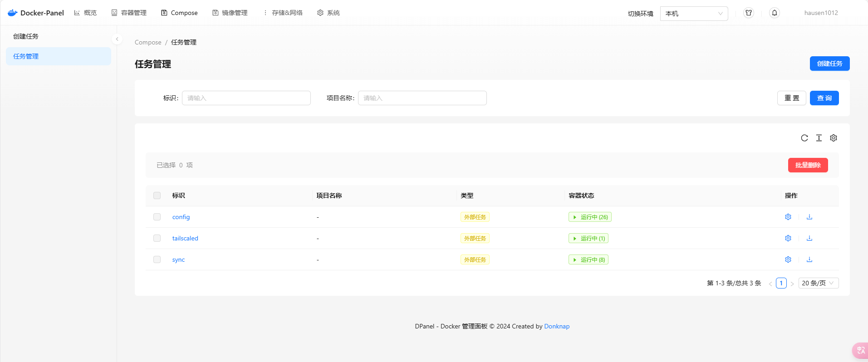Open the 存储&网络 menu item
The height and width of the screenshot is (362, 868).
coord(283,13)
